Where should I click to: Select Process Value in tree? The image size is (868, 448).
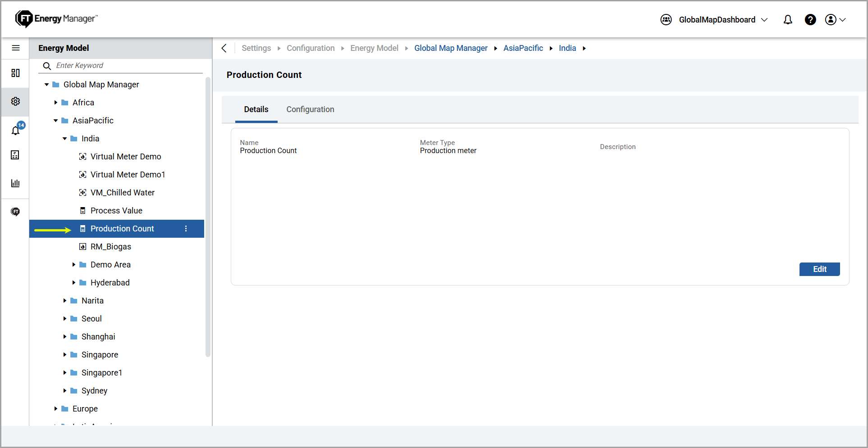[x=116, y=211]
